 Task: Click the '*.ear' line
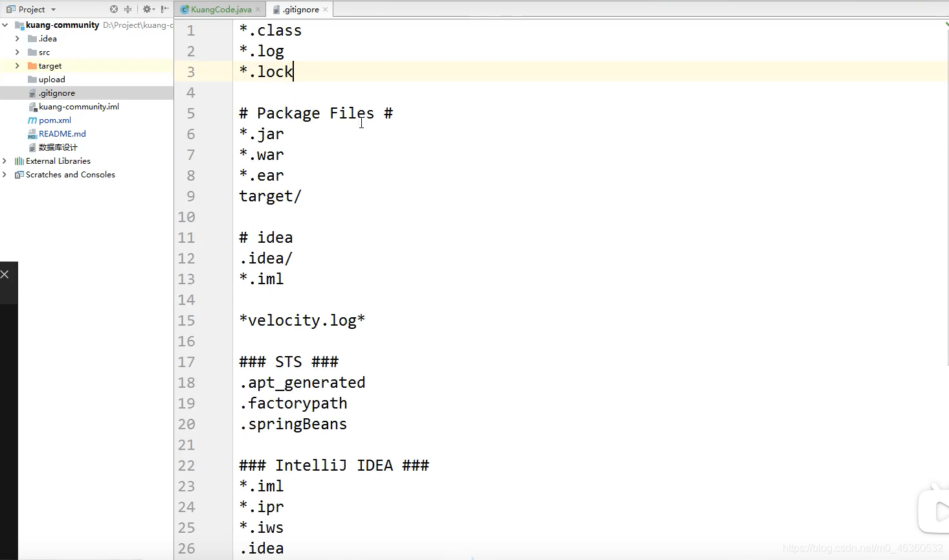coord(262,175)
